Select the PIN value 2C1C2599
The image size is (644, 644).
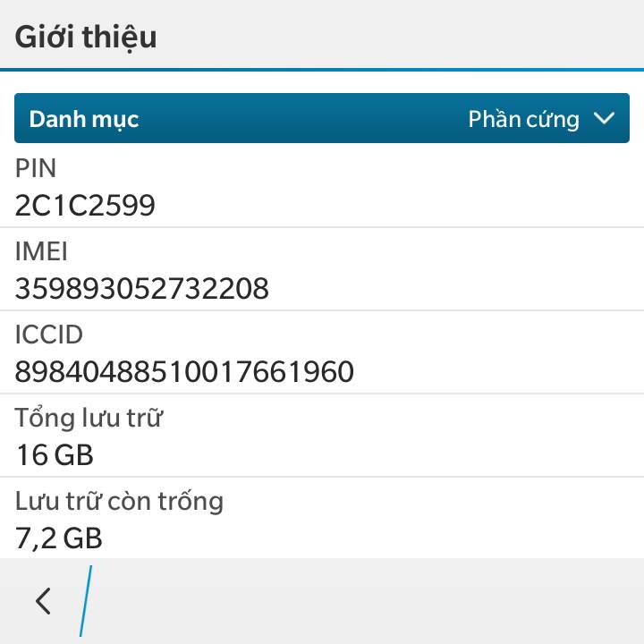[85, 206]
